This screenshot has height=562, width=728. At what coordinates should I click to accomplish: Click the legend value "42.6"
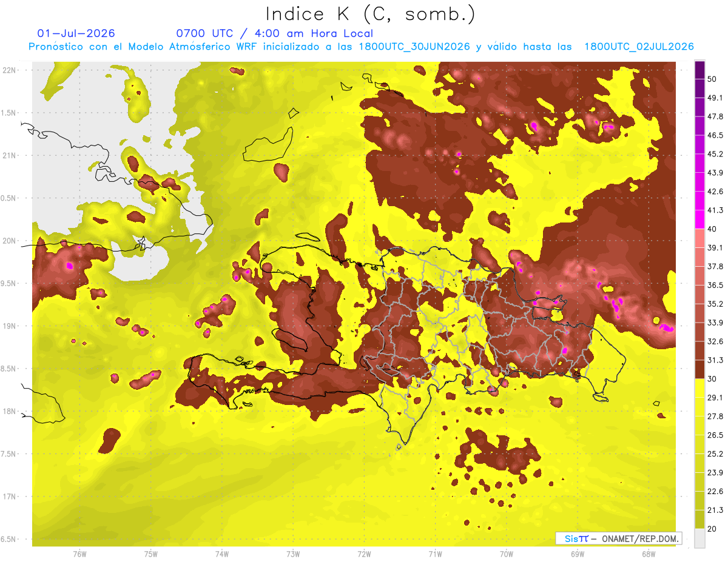point(715,192)
